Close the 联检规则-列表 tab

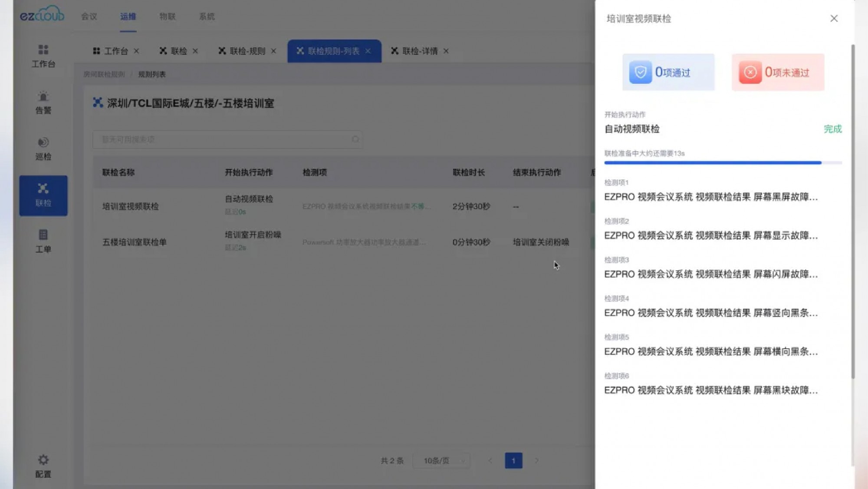pos(368,51)
